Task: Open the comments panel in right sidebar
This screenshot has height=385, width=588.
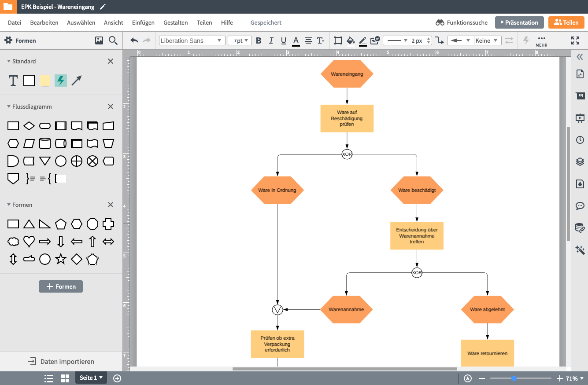Action: click(x=580, y=205)
